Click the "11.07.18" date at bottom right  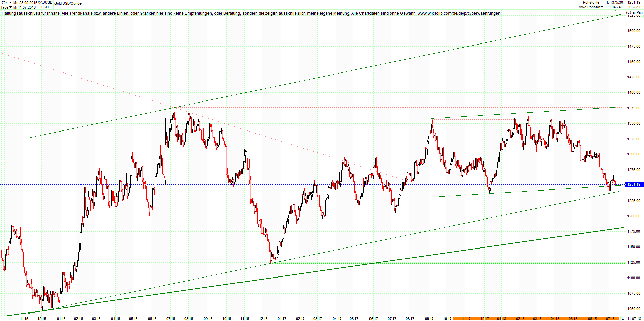click(x=633, y=319)
